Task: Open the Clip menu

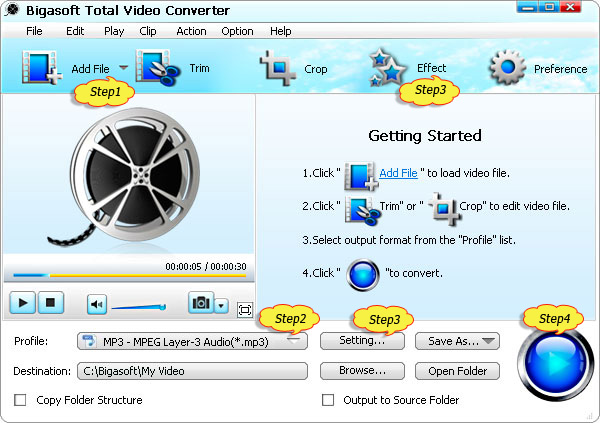Action: pos(148,31)
